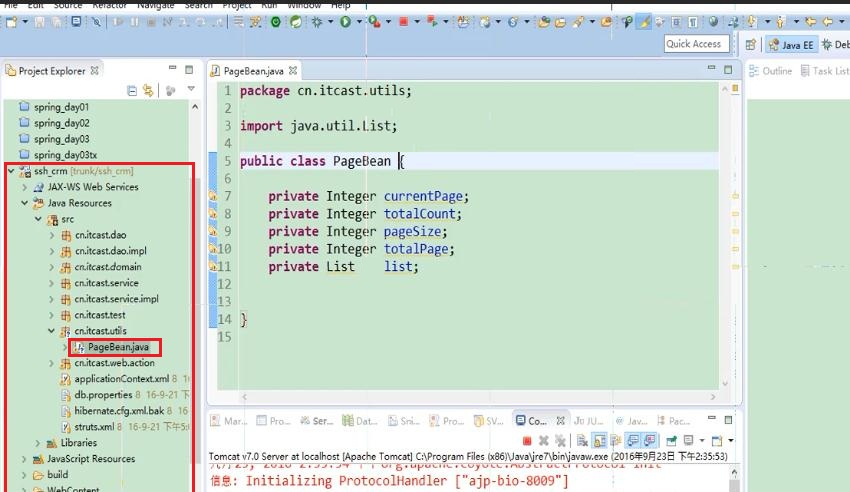Click the Previous Annotation toolbar icon

780,22
